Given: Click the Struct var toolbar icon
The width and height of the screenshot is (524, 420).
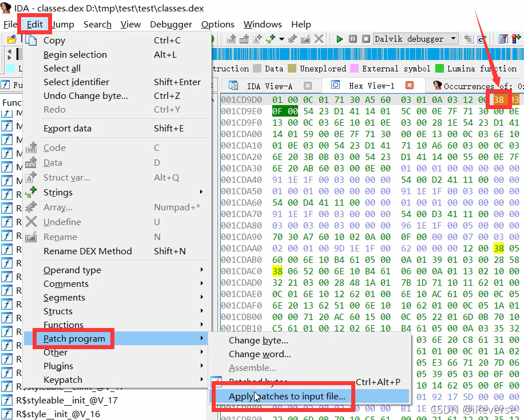Looking at the screenshot, I should [x=257, y=39].
